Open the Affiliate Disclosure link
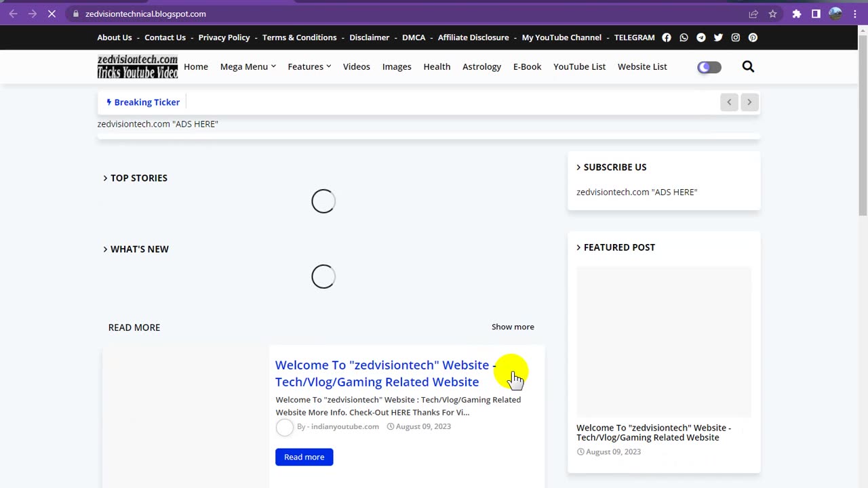Image resolution: width=868 pixels, height=488 pixels. [x=473, y=37]
